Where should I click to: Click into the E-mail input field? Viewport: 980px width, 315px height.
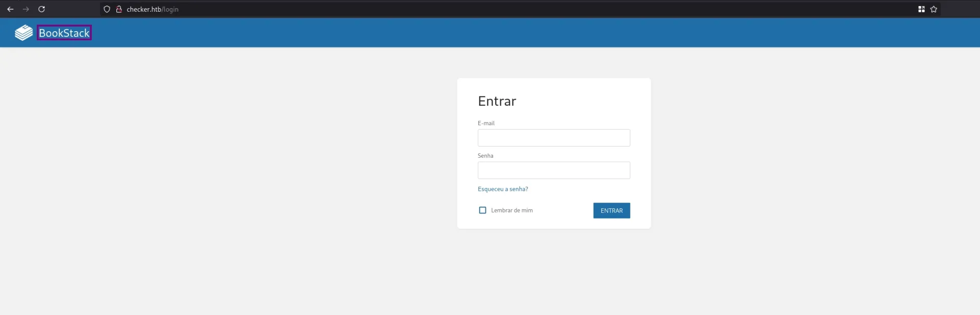[x=554, y=138]
